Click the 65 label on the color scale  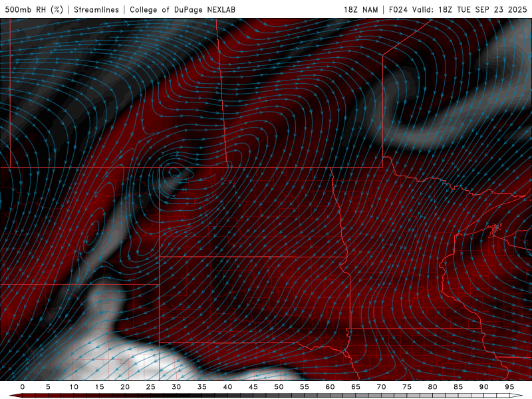coord(356,387)
